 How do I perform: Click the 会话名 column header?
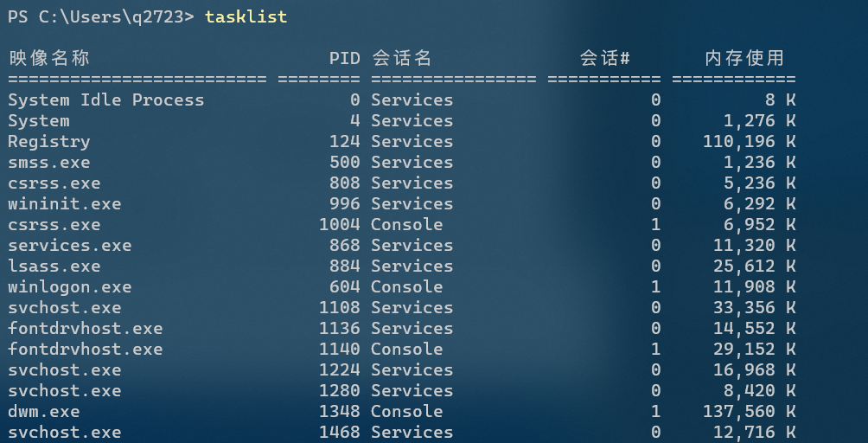[x=401, y=58]
